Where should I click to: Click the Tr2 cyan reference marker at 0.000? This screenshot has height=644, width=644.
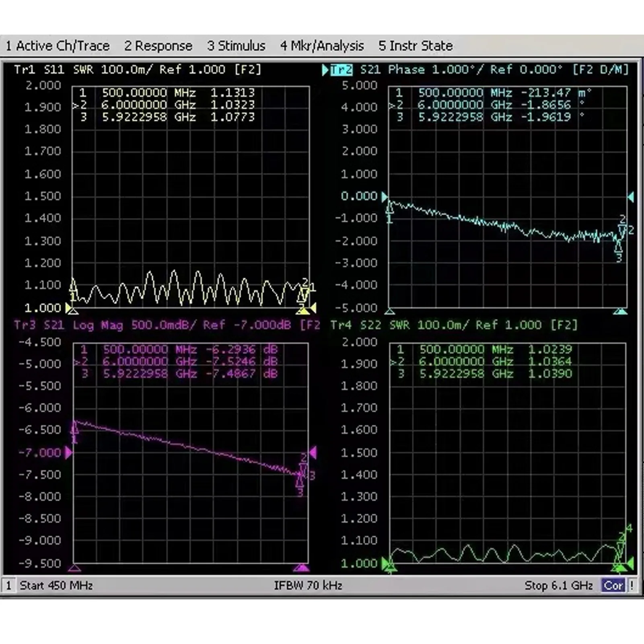[x=385, y=197]
